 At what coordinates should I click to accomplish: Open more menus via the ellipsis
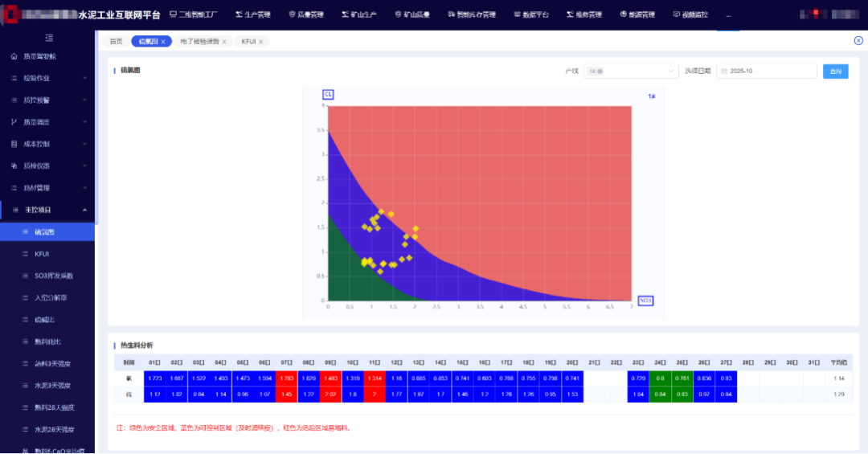coord(728,14)
